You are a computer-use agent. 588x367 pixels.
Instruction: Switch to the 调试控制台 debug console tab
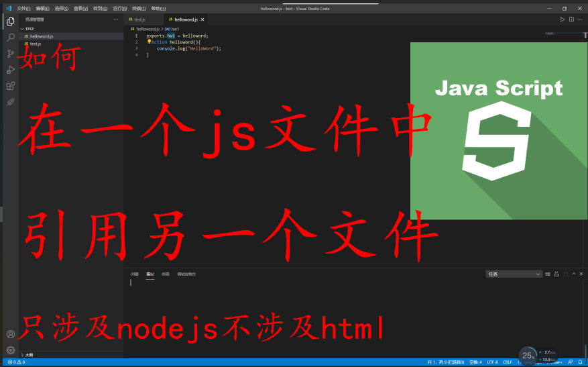pos(186,274)
